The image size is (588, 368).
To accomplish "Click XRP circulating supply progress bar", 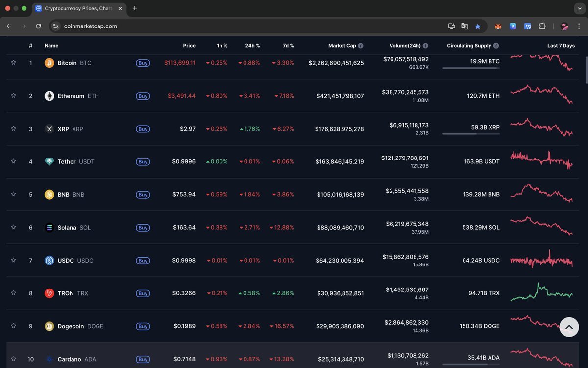I will [471, 133].
